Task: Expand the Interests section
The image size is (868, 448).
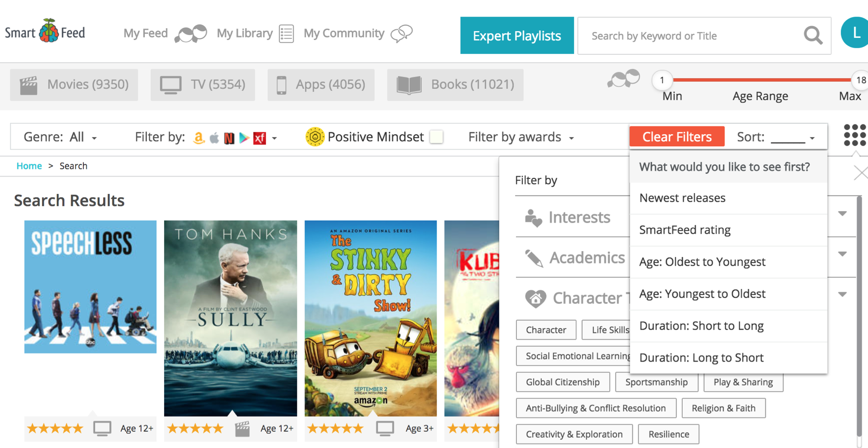Action: (842, 213)
